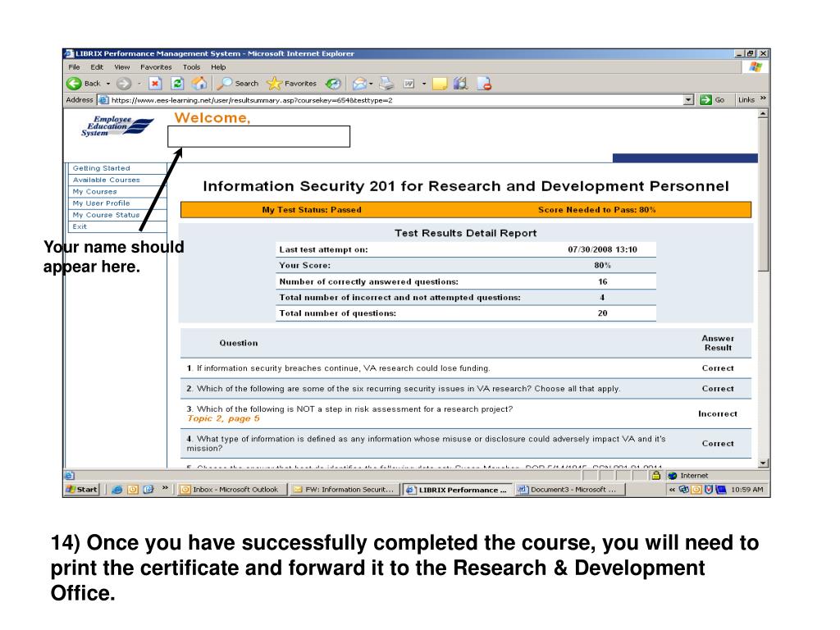Click the Internet zone globe icon
The image size is (840, 630).
click(x=673, y=476)
